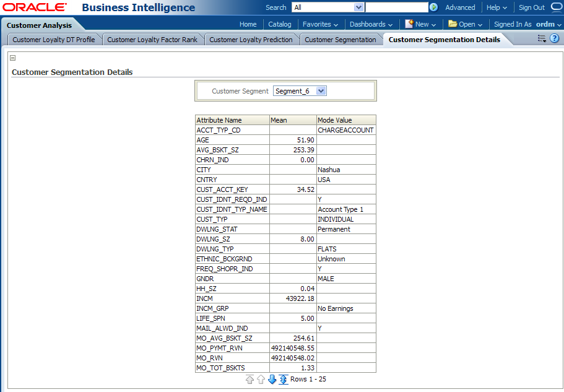564x392 pixels.
Task: Click the Advanced search link
Action: 460,7
